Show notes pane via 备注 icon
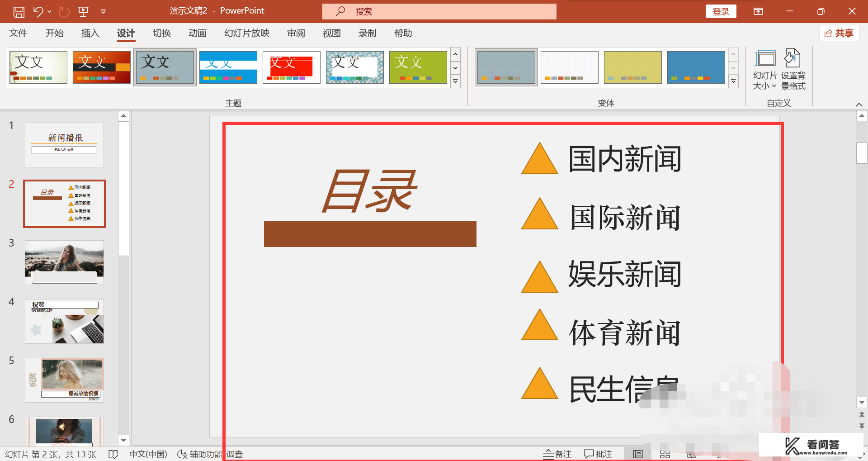868x461 pixels. (557, 454)
